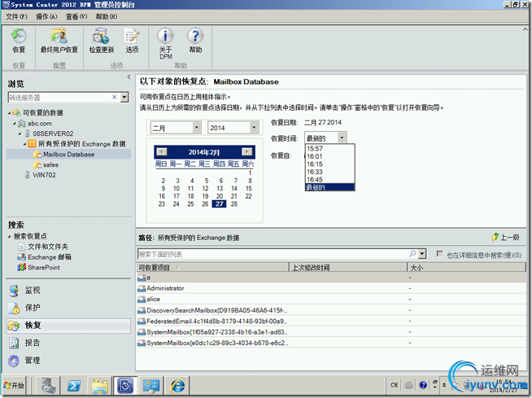
Task: Toggle the 恢复时间 dropdown arrow
Action: 342,138
